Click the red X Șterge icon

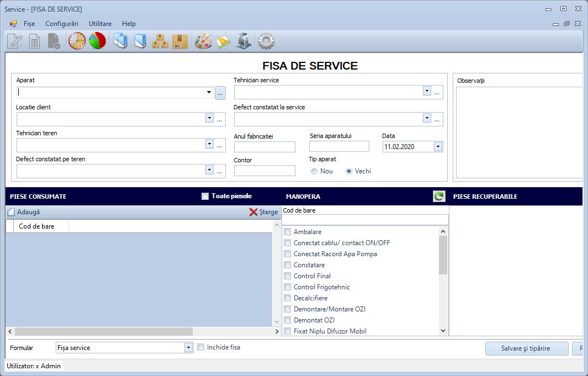253,212
